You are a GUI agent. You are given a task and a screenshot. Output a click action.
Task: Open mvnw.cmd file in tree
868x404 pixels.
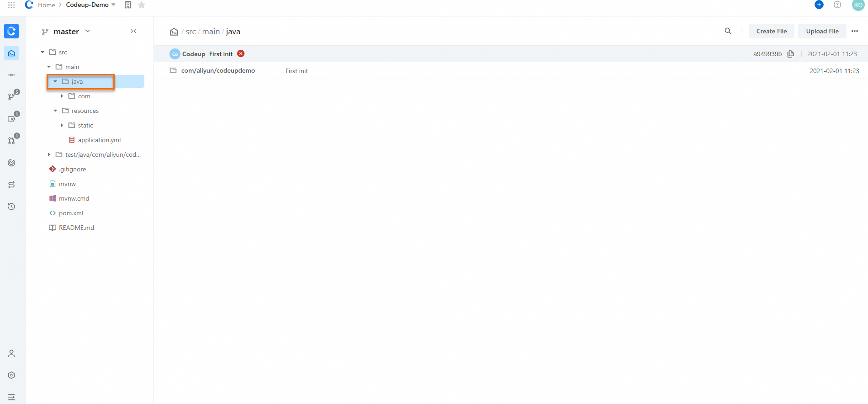[74, 198]
